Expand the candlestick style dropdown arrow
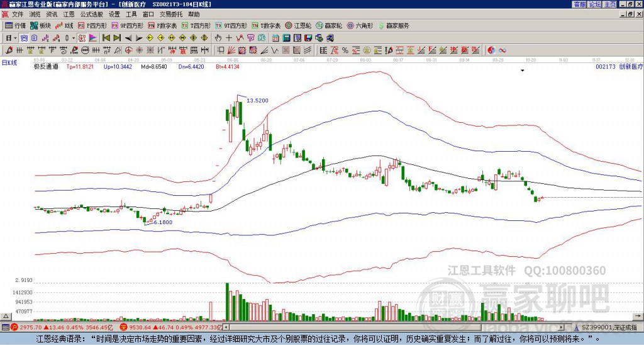The height and width of the screenshot is (345, 644). (x=74, y=38)
